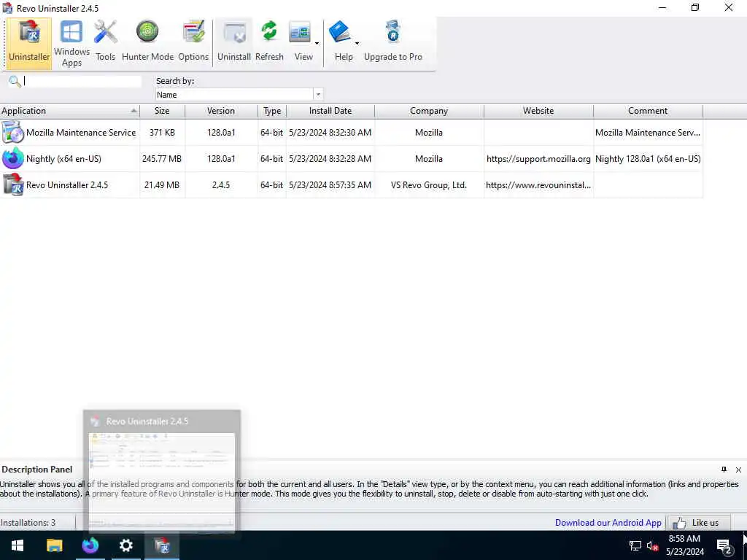Sort by the Application column header
747x560 pixels.
tap(69, 111)
